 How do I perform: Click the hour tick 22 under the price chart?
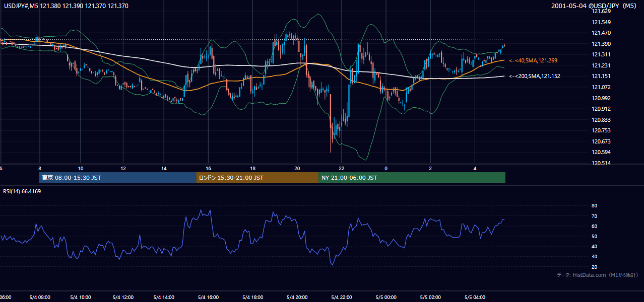tap(342, 168)
